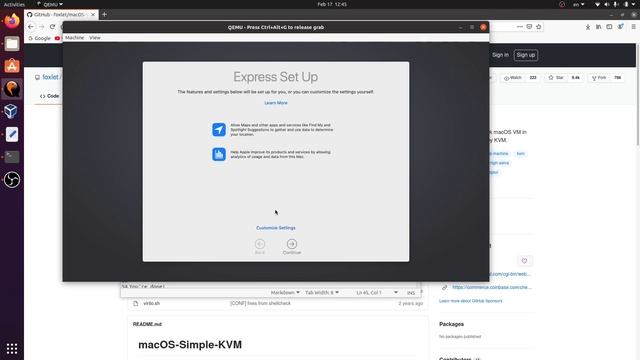Open Firefox from the Ubuntu dock
This screenshot has width=640, height=360.
[x=12, y=21]
